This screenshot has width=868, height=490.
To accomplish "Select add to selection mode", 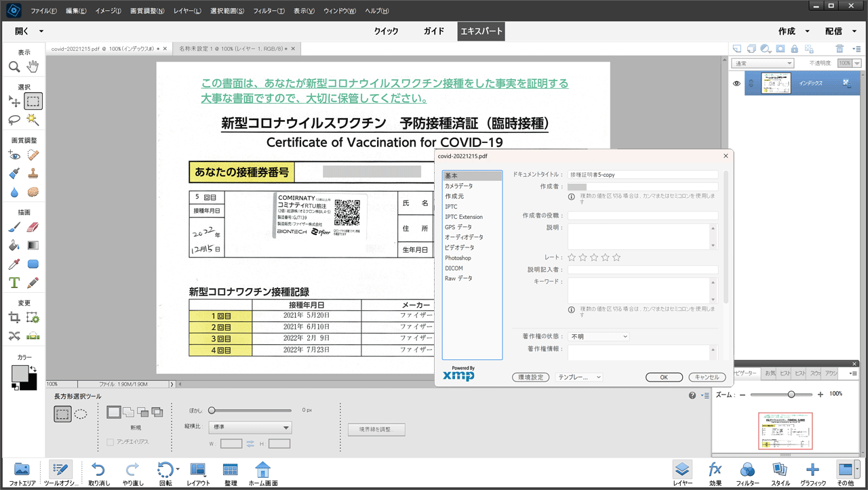I will click(x=128, y=411).
